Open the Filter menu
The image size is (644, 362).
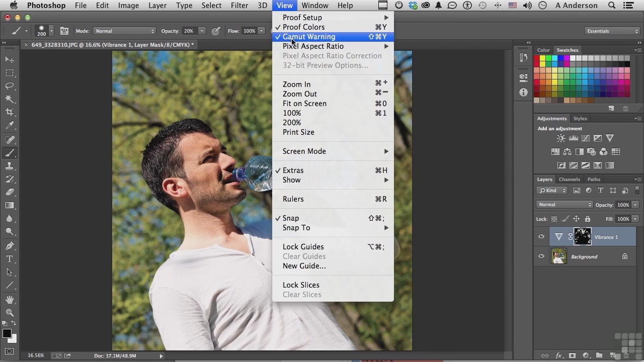click(239, 6)
